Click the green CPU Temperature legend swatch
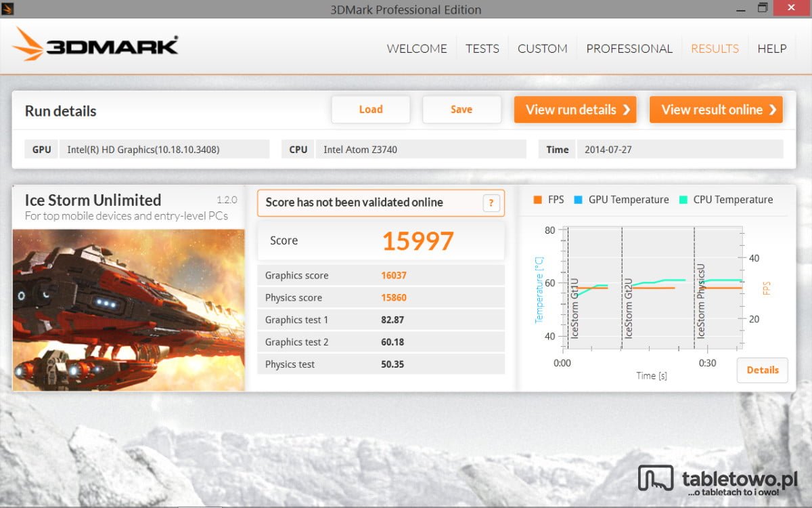 point(683,200)
